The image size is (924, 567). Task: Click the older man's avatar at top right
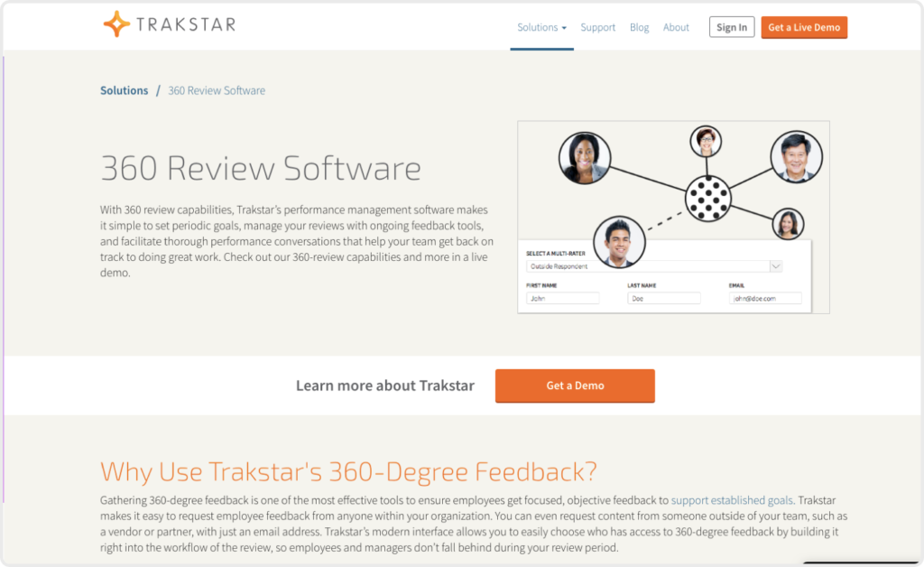(x=798, y=155)
